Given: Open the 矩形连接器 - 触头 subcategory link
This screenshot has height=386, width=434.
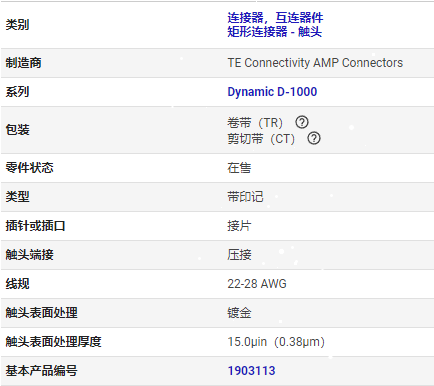Looking at the screenshot, I should pyautogui.click(x=274, y=32).
